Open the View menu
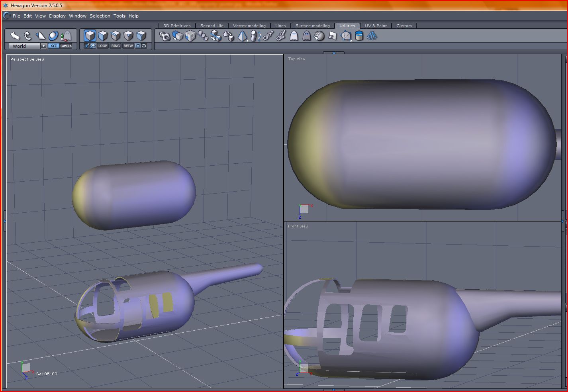The height and width of the screenshot is (392, 568). point(40,16)
